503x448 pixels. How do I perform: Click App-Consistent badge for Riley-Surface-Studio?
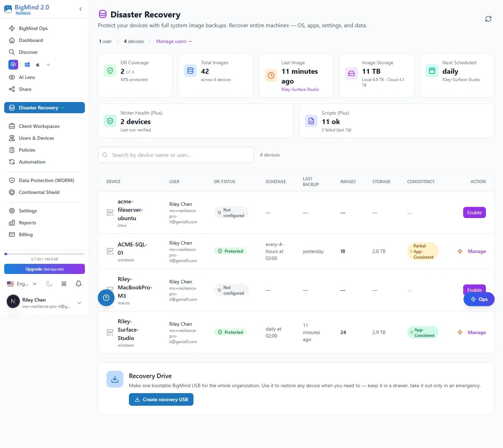click(x=423, y=332)
